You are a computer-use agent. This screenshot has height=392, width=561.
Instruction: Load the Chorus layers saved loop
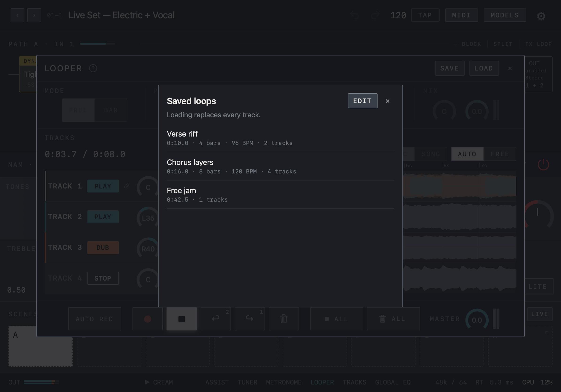click(280, 166)
